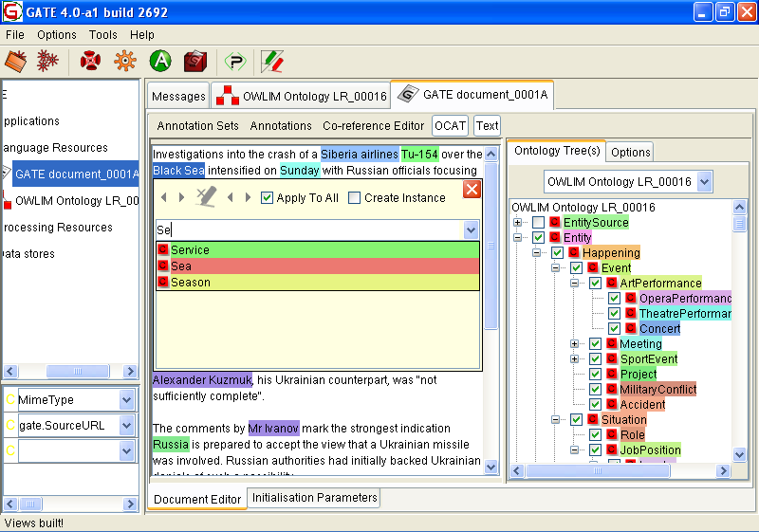
Task: Click the orange gear icon in toolbar
Action: point(124,62)
